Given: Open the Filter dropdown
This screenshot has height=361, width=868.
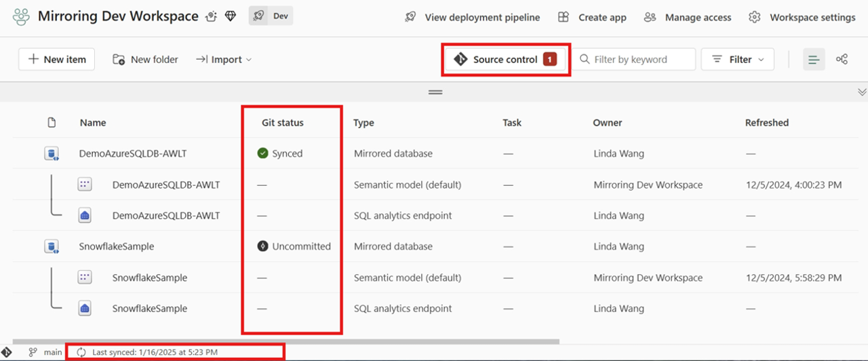Looking at the screenshot, I should click(738, 59).
